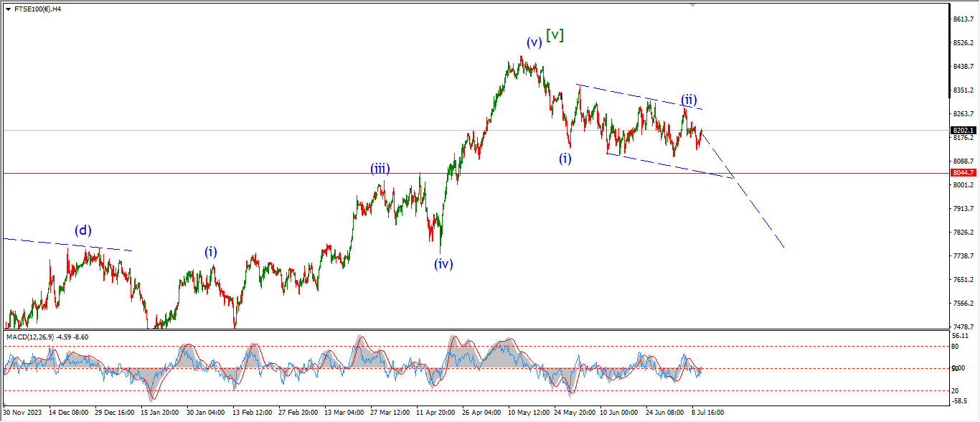Click the 10 May 12:00 time axis label
Viewport: 980px width, 422px height.
point(530,413)
